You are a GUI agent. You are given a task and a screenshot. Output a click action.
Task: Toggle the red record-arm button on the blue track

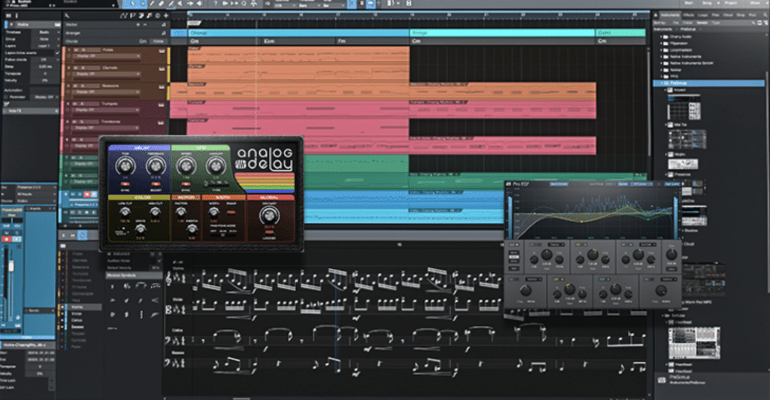tap(87, 194)
